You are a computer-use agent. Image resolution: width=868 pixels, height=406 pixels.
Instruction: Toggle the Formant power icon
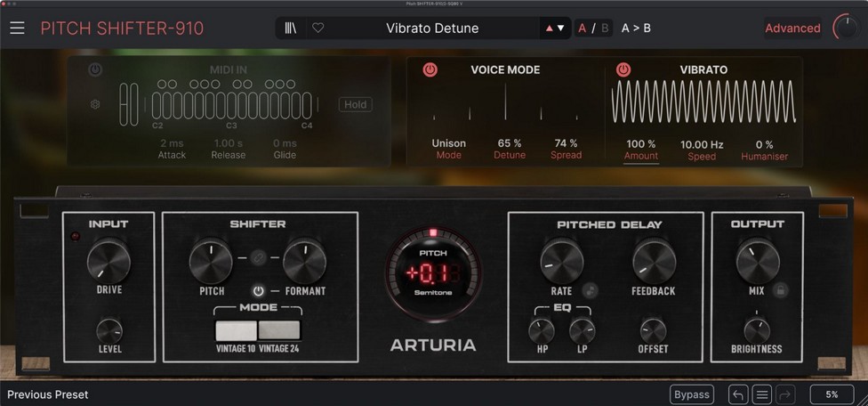coord(258,291)
